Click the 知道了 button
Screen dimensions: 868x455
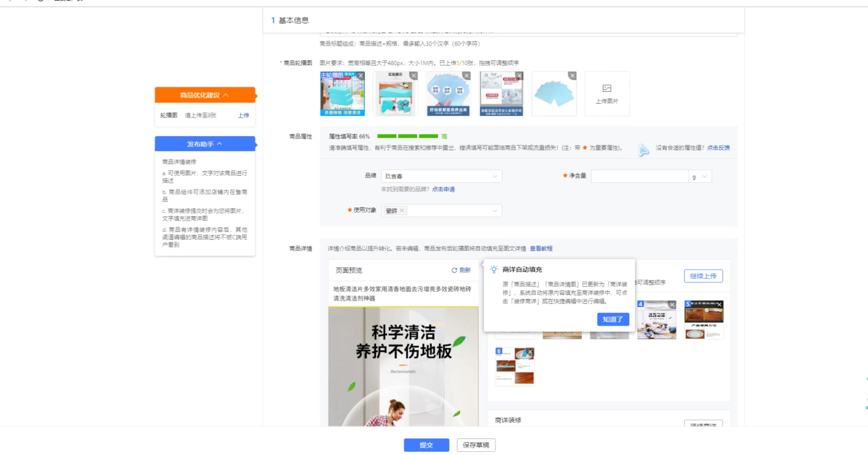(613, 319)
